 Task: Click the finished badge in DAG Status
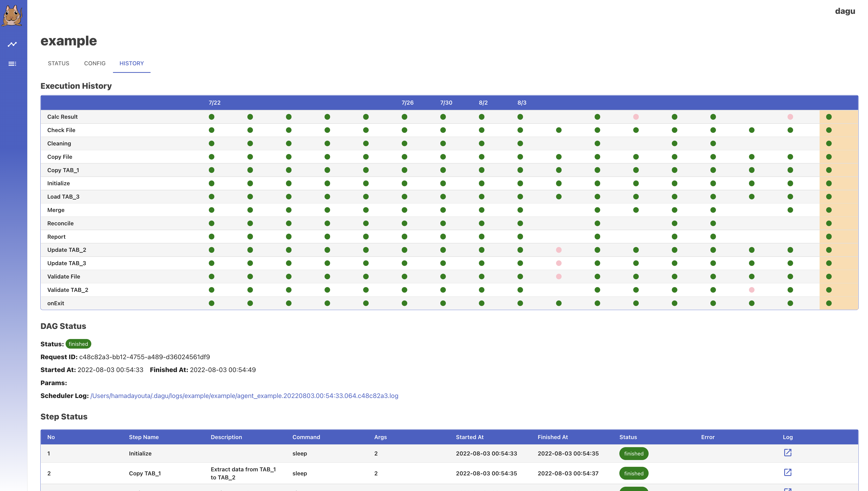[78, 344]
